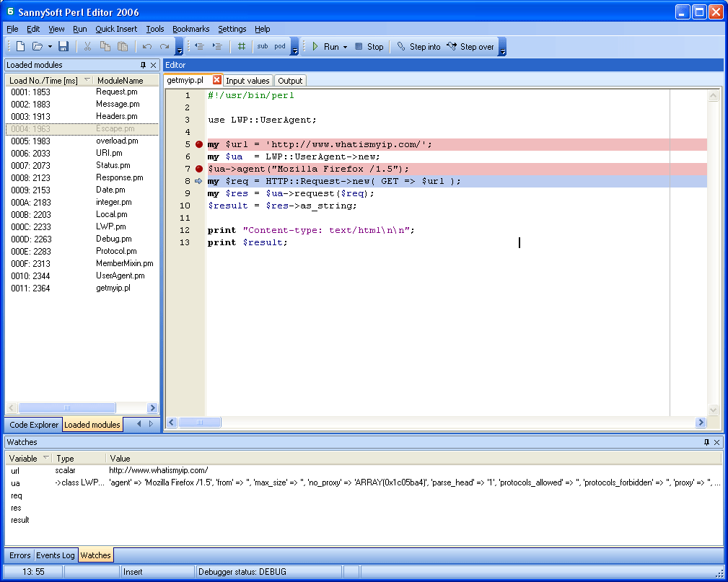Toggle the breakpoint on line 7
Viewport: 728px width, 582px height.
click(199, 169)
